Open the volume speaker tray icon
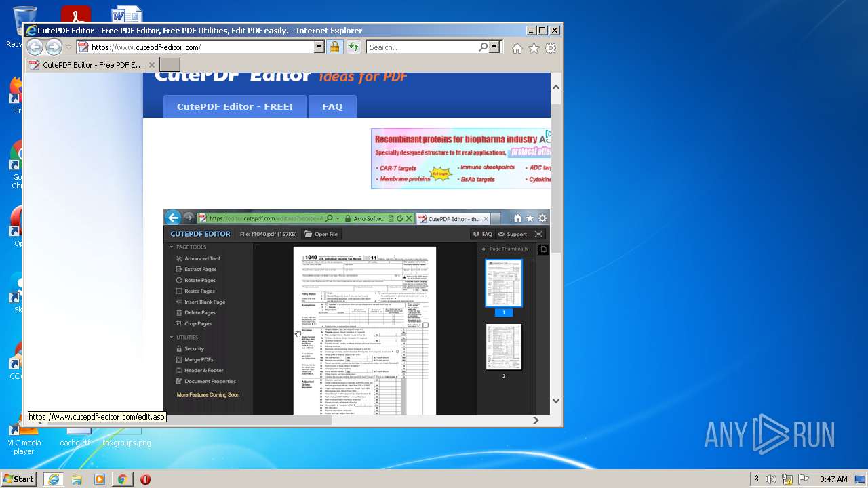This screenshot has width=868, height=488. point(771,479)
